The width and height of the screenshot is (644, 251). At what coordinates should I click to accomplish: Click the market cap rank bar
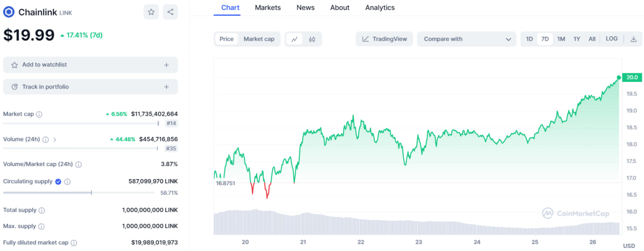click(82, 123)
